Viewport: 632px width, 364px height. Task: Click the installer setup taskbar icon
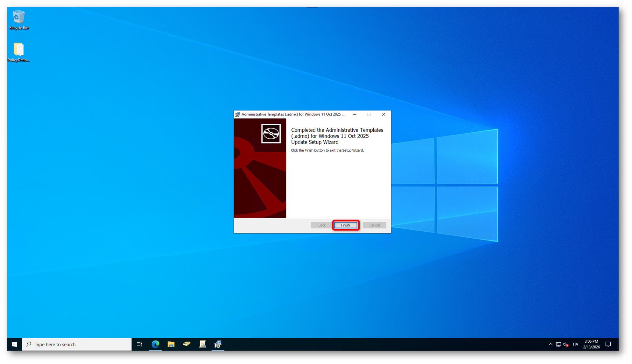(x=218, y=344)
